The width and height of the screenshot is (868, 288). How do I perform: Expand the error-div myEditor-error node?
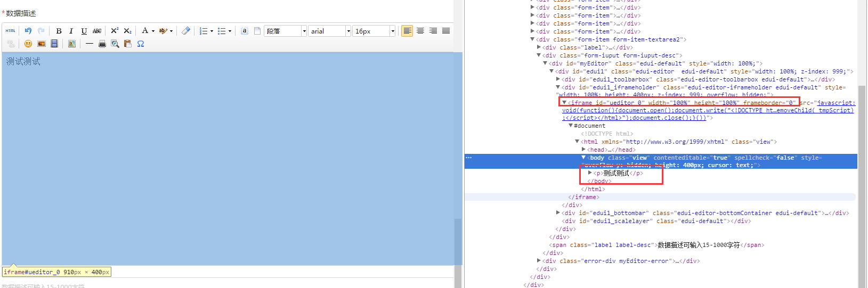[539, 261]
